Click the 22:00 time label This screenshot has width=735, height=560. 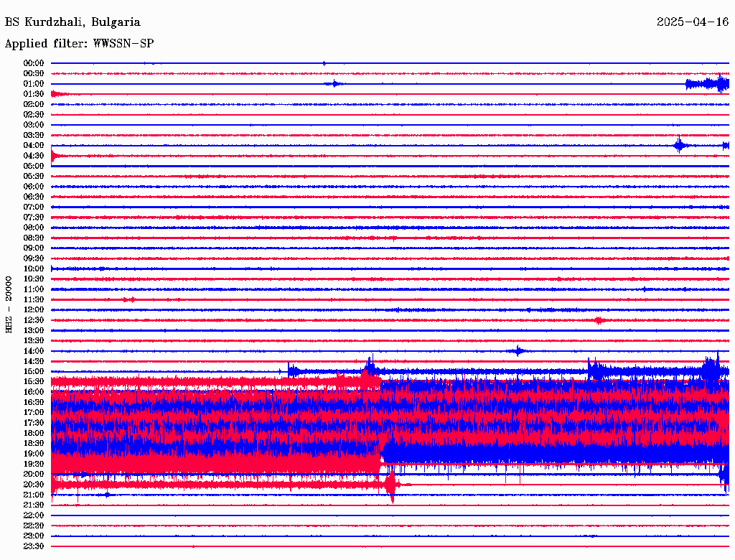(34, 515)
